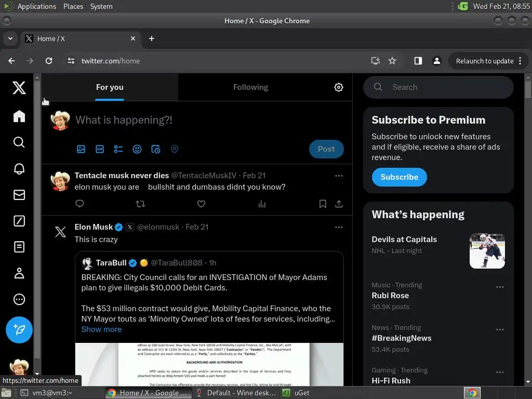
Task: View site information icon in address bar
Action: click(71, 61)
